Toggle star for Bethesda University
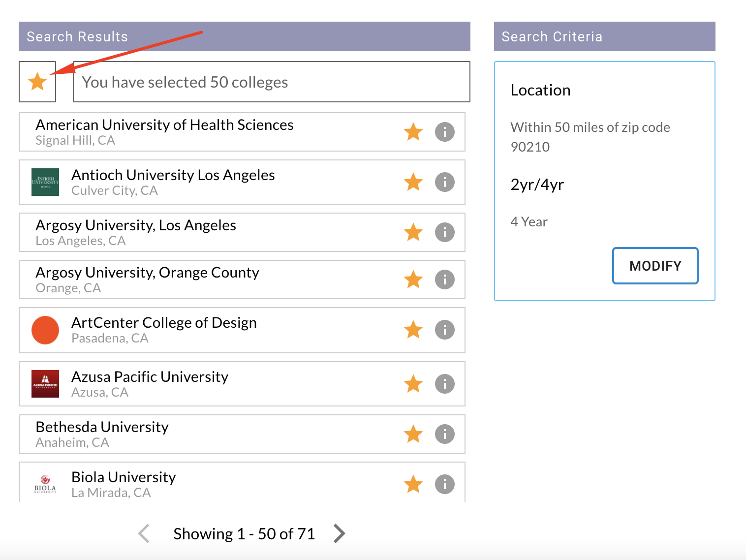 (x=413, y=434)
